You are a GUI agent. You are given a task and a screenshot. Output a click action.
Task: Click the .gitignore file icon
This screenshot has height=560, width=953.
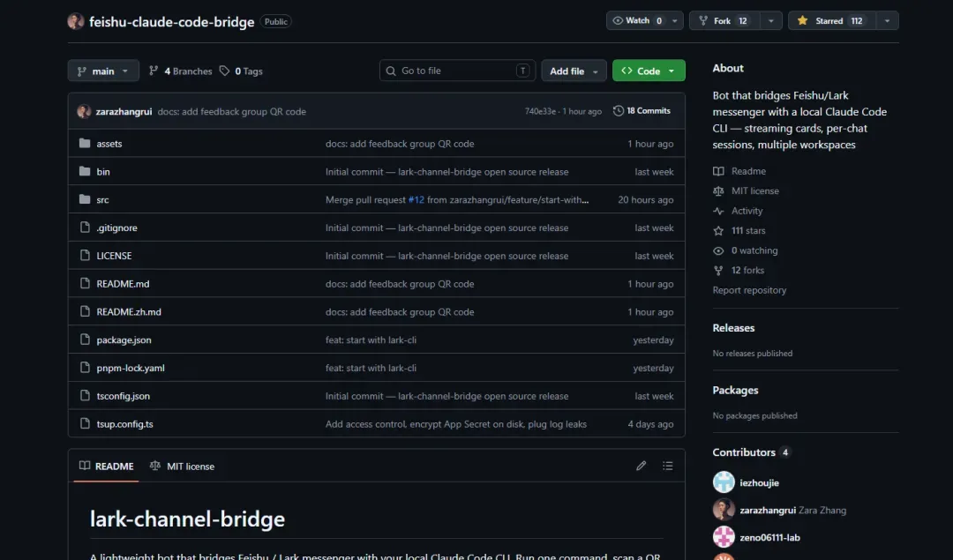tap(85, 228)
